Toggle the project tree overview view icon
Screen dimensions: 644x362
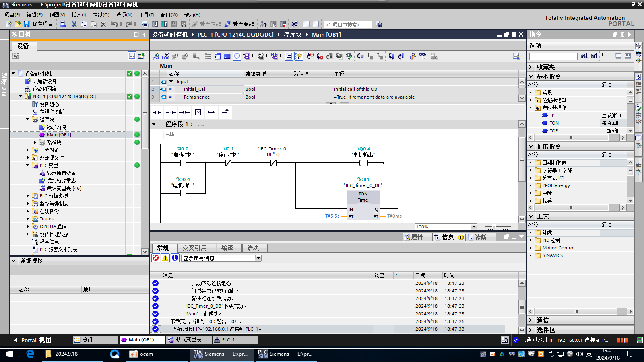pyautogui.click(x=132, y=56)
